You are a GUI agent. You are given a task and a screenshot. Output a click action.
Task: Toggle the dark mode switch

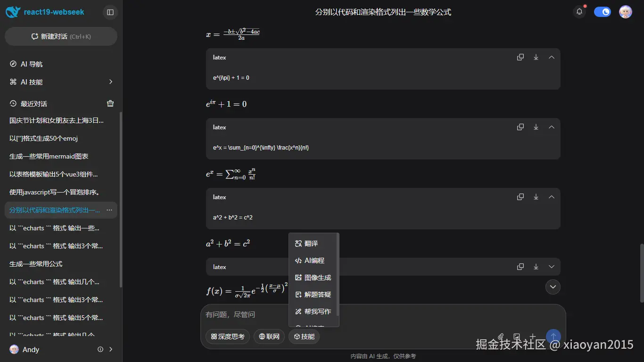pos(603,12)
